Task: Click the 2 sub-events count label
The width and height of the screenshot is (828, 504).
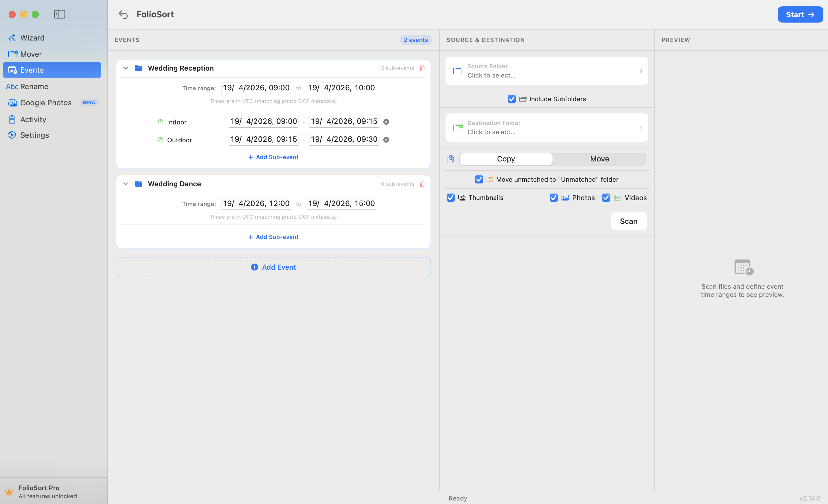Action: pos(398,68)
